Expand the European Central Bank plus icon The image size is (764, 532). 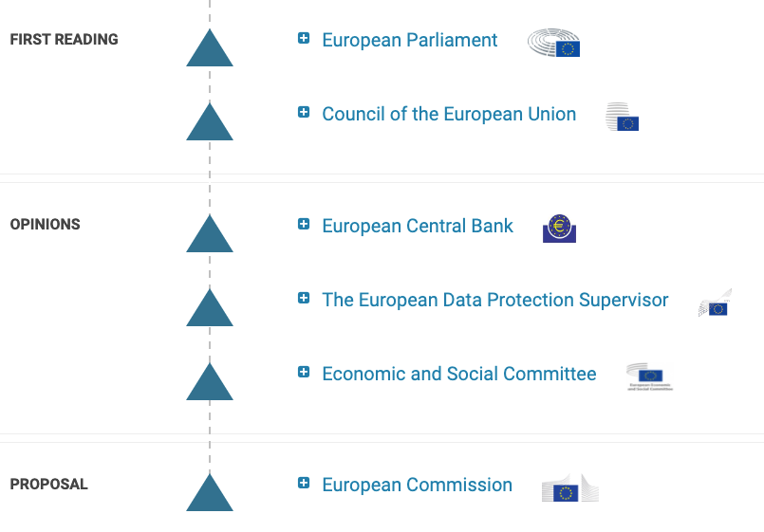(x=304, y=225)
